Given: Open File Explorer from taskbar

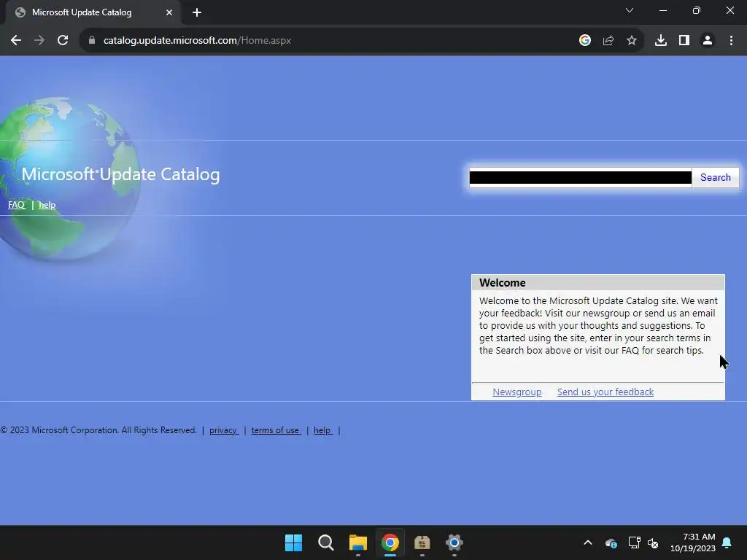Looking at the screenshot, I should (x=357, y=542).
